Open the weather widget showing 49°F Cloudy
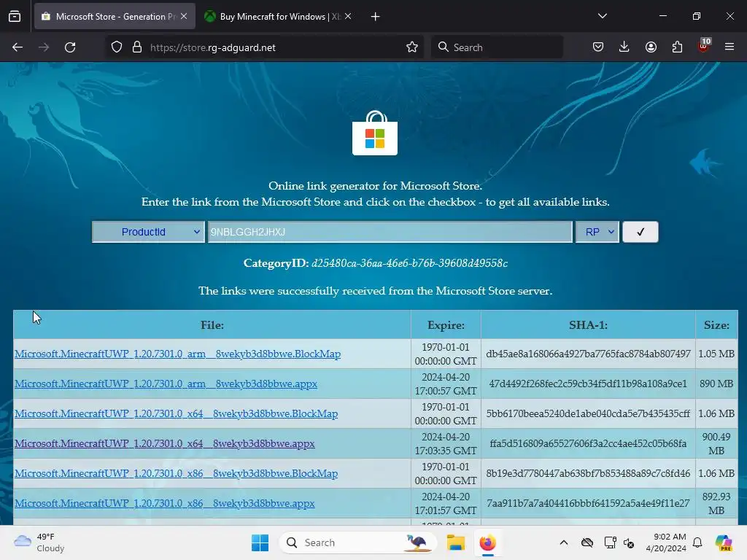This screenshot has width=747, height=560. coord(39,542)
